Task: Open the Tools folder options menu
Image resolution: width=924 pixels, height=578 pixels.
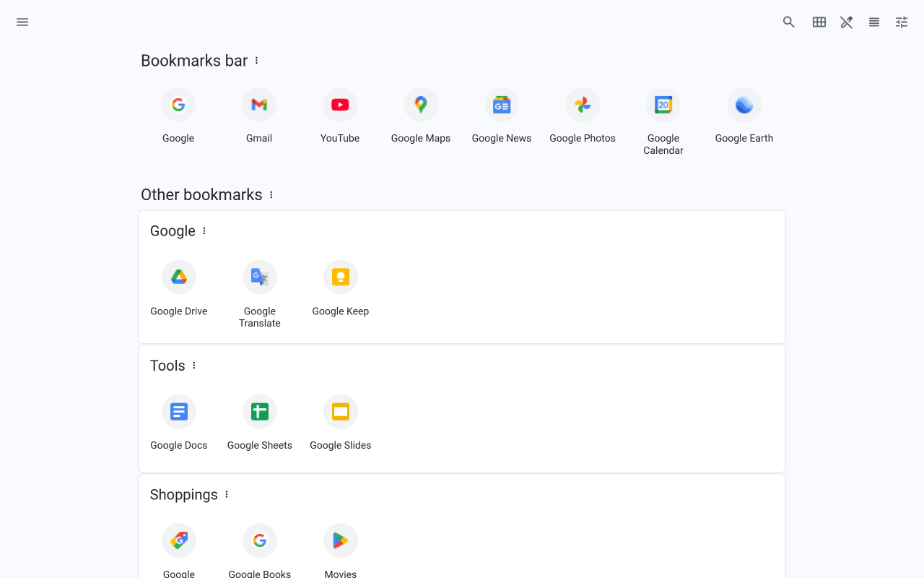Action: tap(193, 366)
